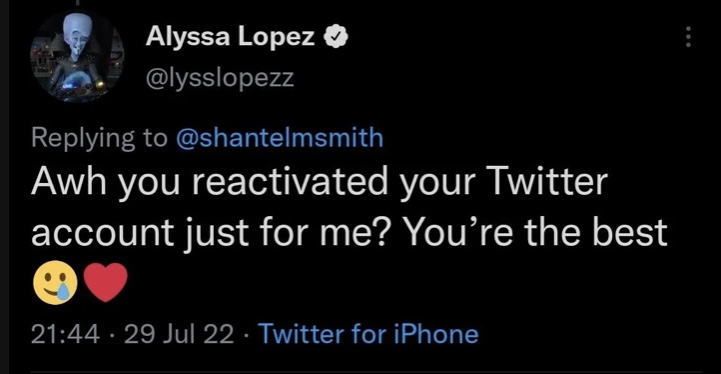The height and width of the screenshot is (374, 721).
Task: Click the @lysslopezz handle
Action: (x=219, y=77)
